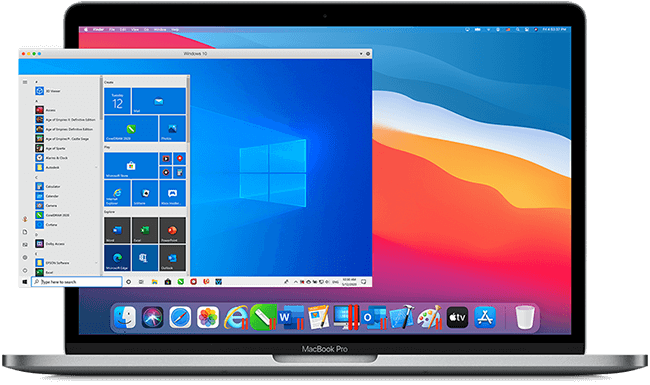Open the Word tile in Start menu

117,230
